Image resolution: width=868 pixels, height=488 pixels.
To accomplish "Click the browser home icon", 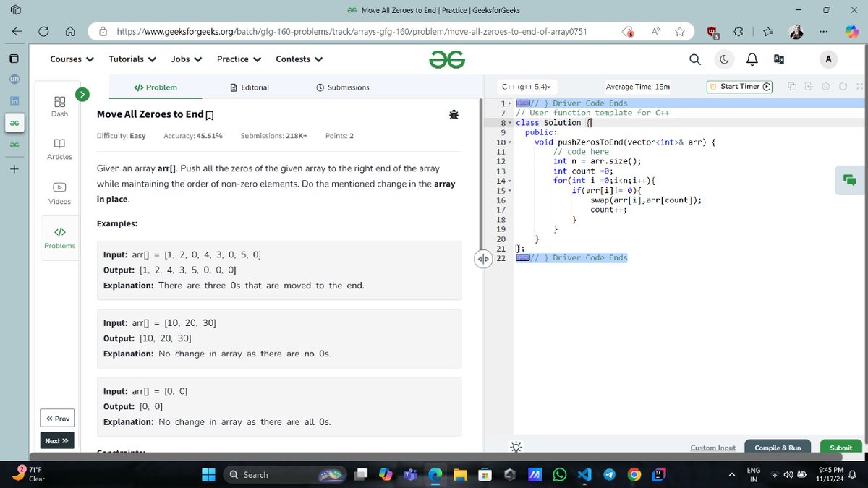I will coord(70,32).
